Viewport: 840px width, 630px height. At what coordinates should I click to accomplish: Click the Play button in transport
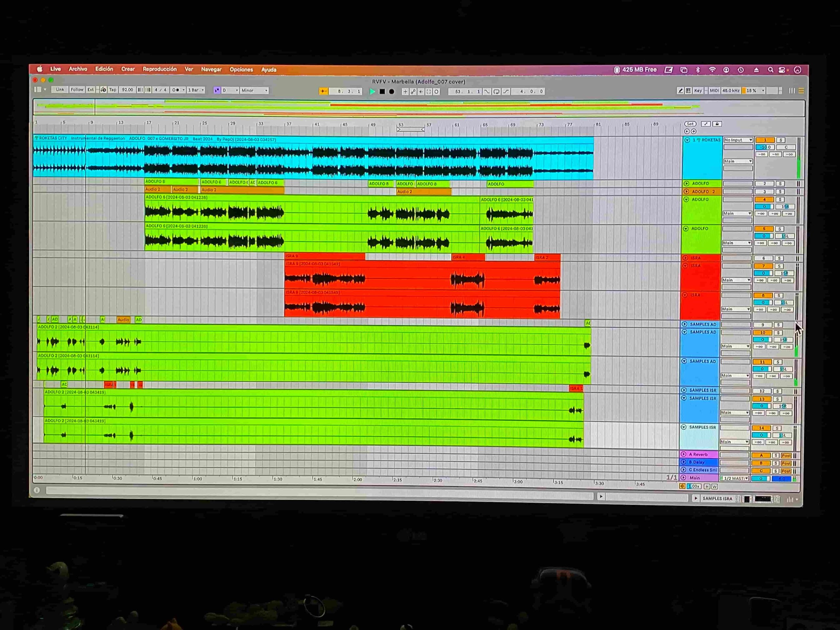tap(372, 92)
